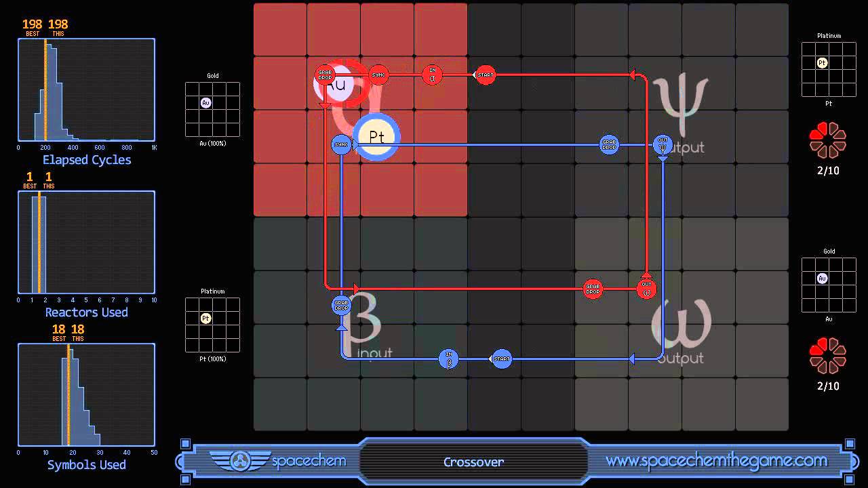Screen dimensions: 868x488
Task: Click the Gold output molecule grid
Action: pos(829,285)
